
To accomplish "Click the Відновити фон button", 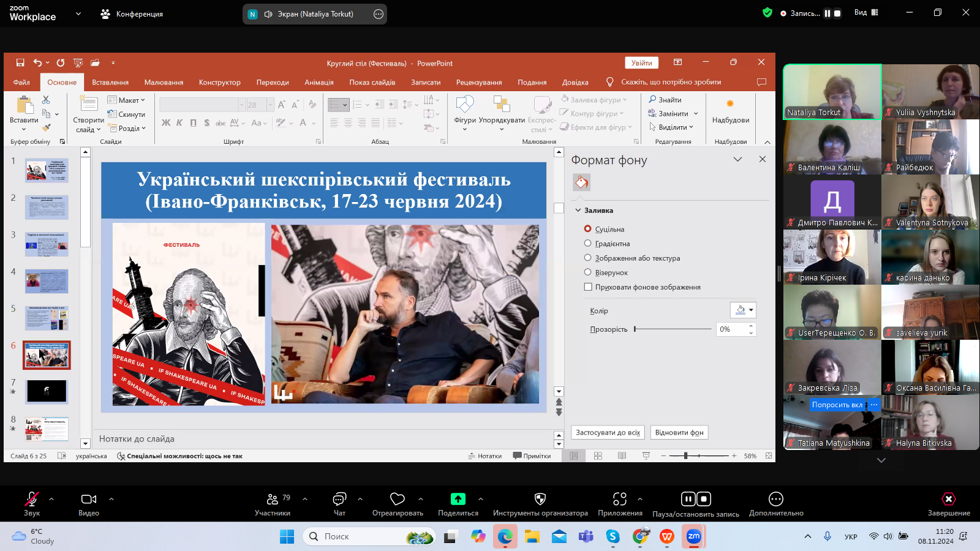I will click(x=679, y=432).
